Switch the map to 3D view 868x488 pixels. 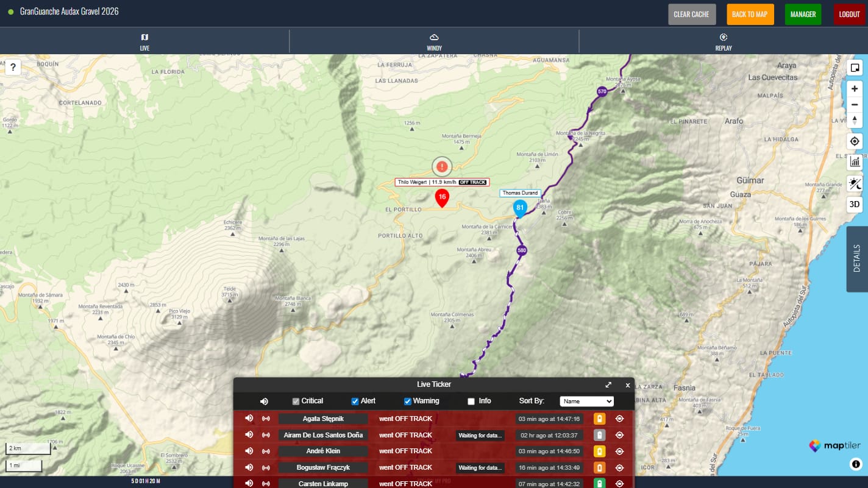(855, 205)
